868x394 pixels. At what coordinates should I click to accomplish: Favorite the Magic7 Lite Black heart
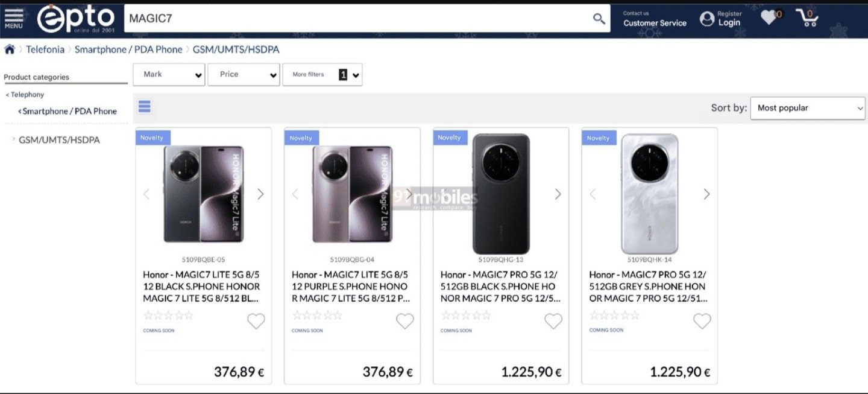pos(256,322)
